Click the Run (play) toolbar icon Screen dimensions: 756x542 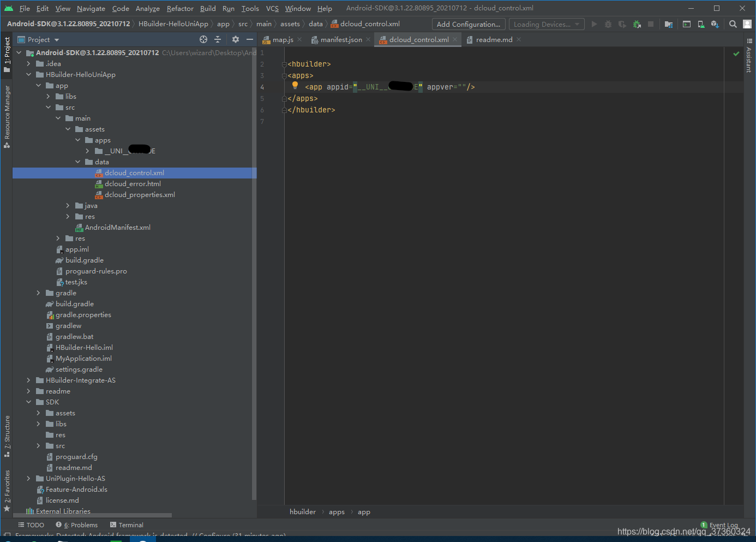(594, 24)
